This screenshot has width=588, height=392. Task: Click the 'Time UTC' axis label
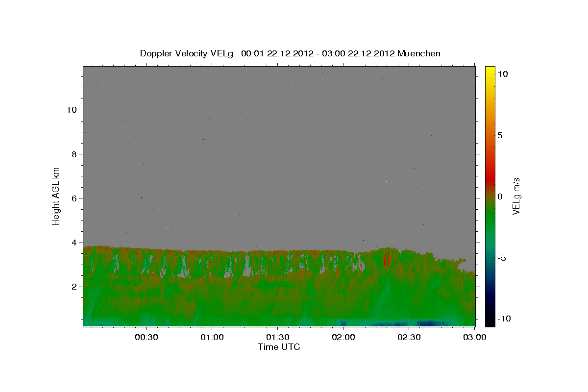click(x=279, y=347)
